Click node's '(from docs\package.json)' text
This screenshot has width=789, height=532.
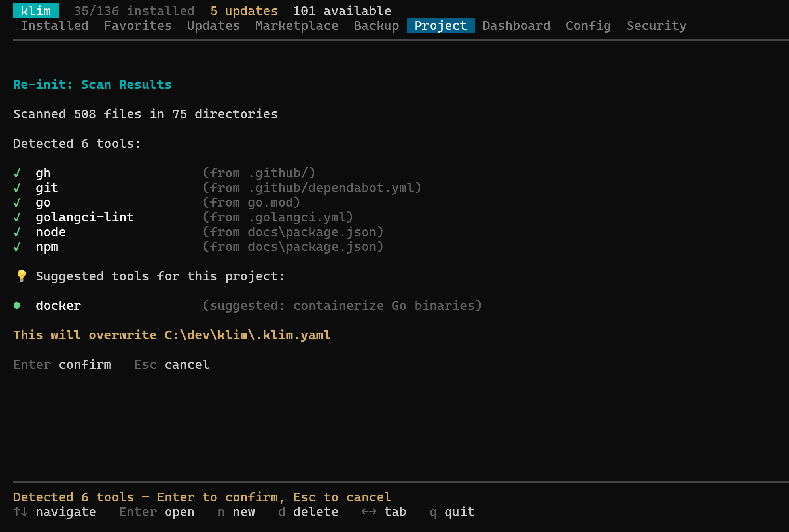point(293,232)
